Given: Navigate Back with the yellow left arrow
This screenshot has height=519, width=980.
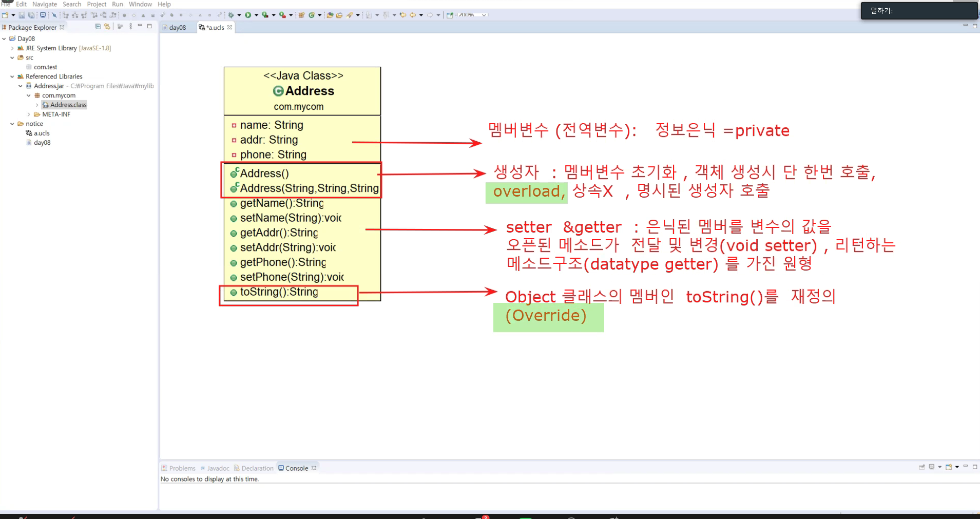Looking at the screenshot, I should click(x=413, y=15).
